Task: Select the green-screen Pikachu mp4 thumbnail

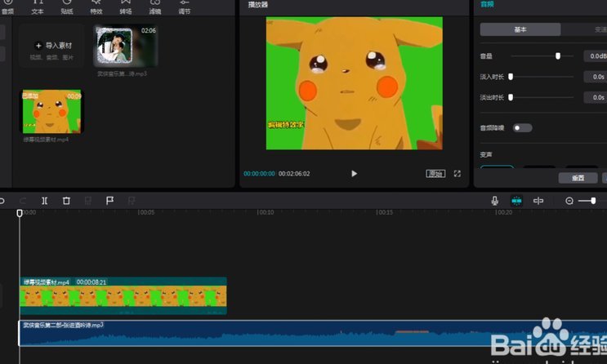Action: (x=51, y=112)
